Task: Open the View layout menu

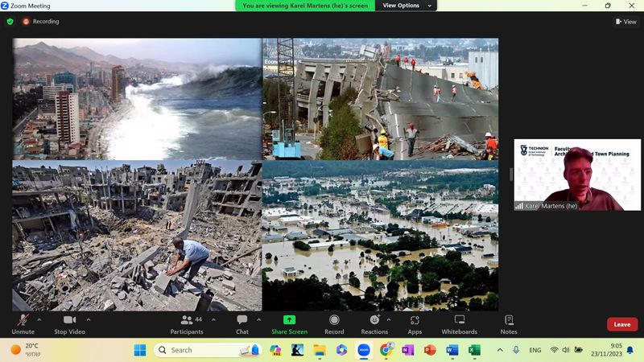Action: click(625, 22)
